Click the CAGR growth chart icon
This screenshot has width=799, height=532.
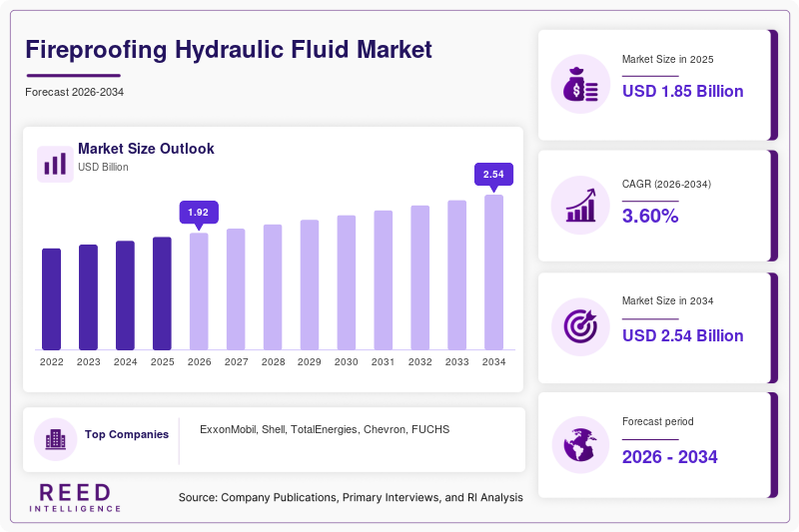[580, 206]
